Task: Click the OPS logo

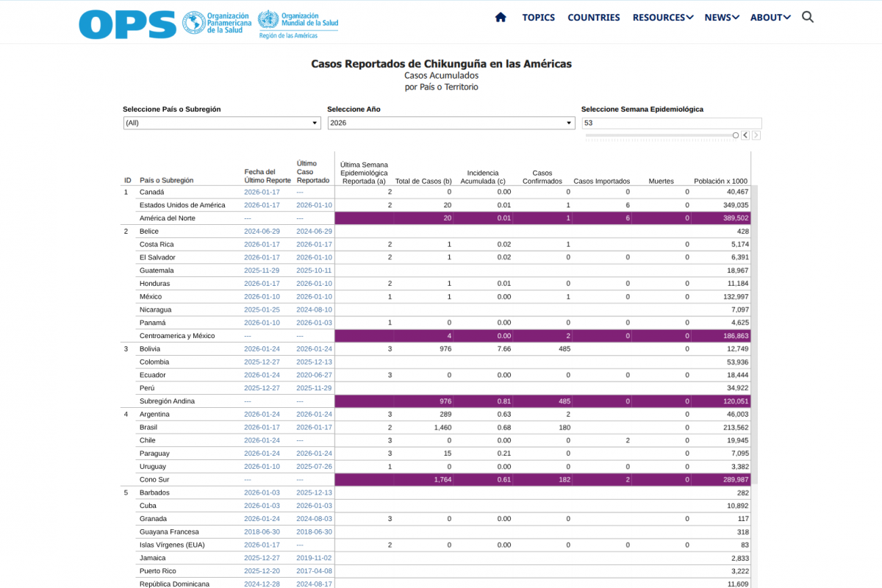Action: [x=127, y=24]
